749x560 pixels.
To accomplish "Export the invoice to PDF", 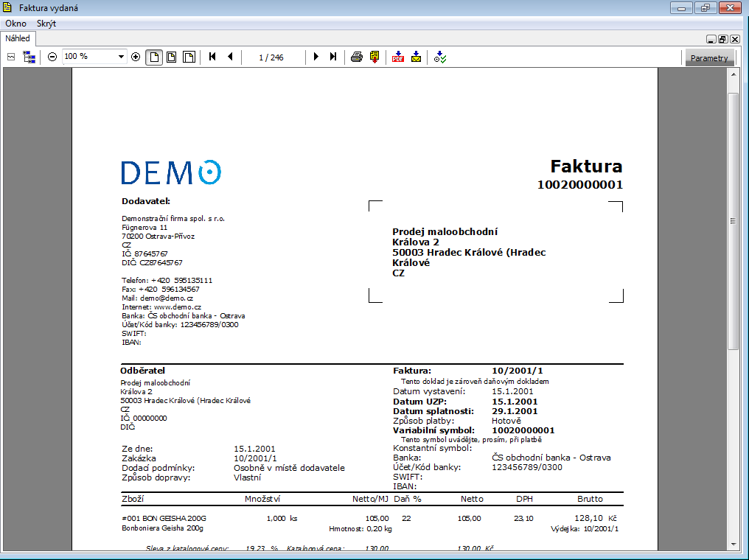I will [x=398, y=57].
